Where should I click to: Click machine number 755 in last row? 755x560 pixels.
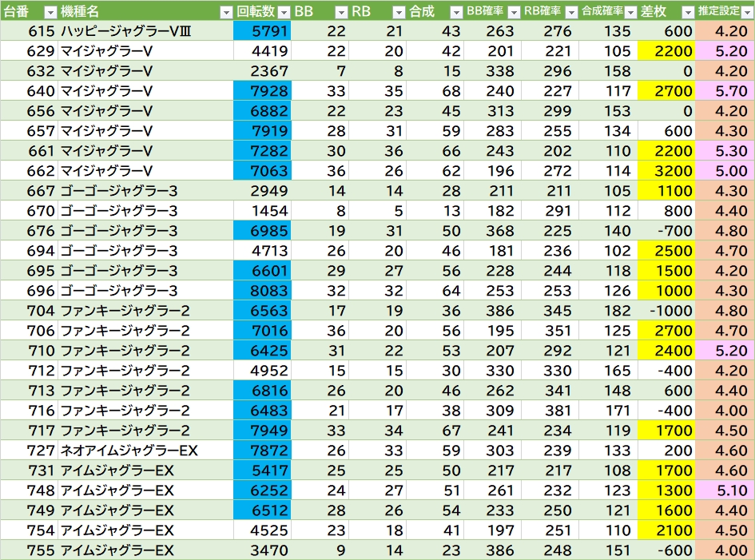[x=29, y=550]
